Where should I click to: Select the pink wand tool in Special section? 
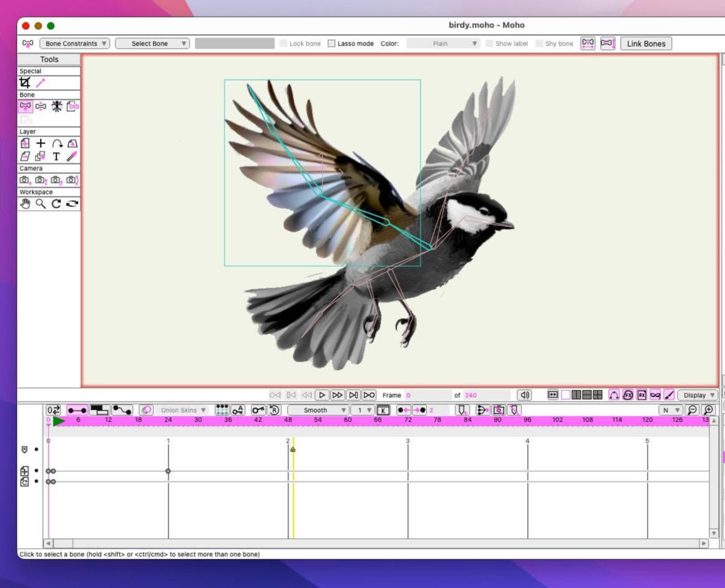coord(41,83)
